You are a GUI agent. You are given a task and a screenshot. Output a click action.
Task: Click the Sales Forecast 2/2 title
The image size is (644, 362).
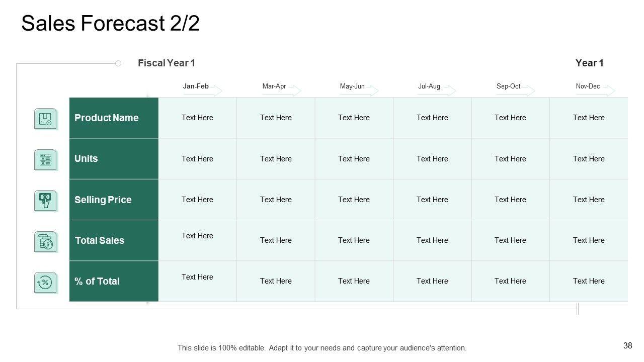coord(110,24)
